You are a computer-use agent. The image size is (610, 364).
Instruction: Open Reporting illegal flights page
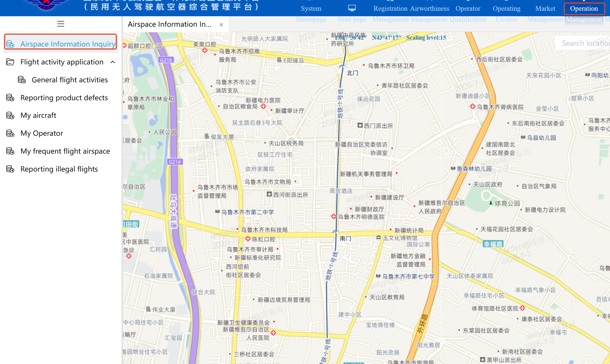59,169
